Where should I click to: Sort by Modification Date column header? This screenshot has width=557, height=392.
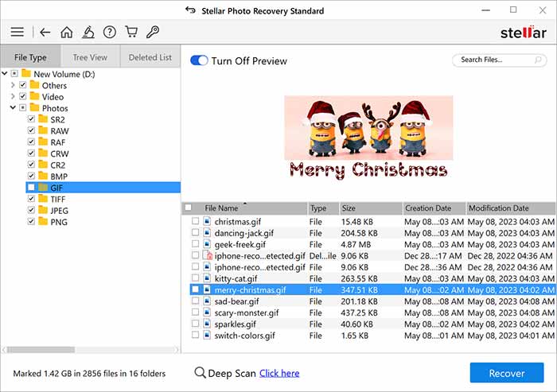pos(511,208)
